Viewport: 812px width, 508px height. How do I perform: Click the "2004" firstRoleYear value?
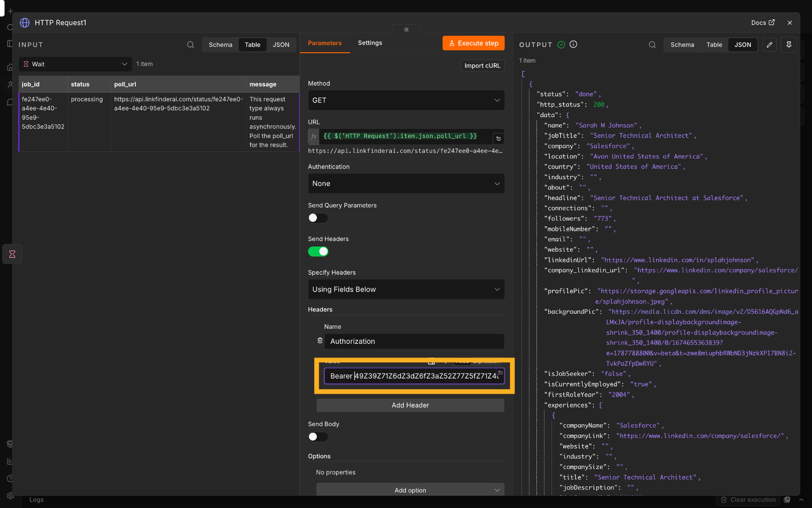click(619, 394)
